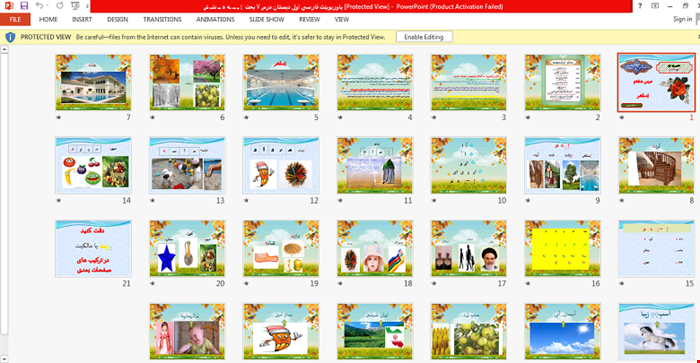Click the Undo arrow icon
Viewport: 700px width, 363px height.
[x=39, y=6]
